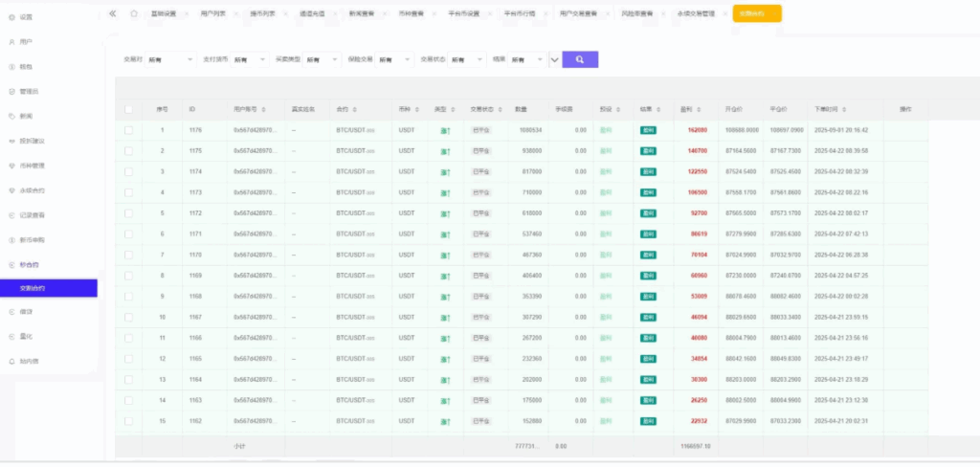Image resolution: width=980 pixels, height=467 pixels.
Task: Click the icon beside 钱包
Action: pyautogui.click(x=11, y=67)
